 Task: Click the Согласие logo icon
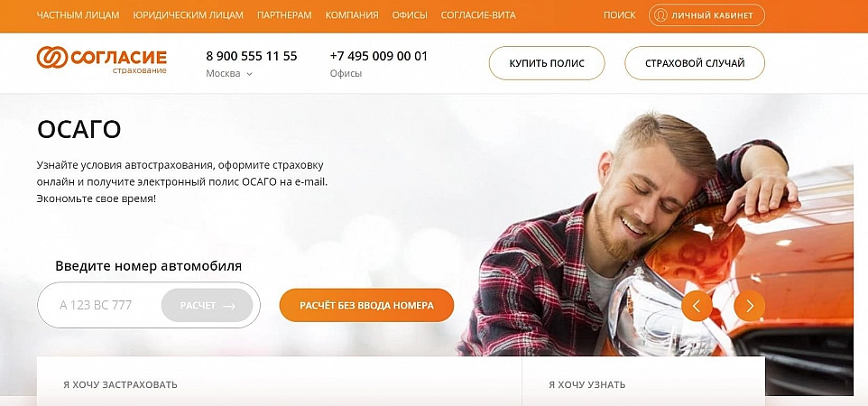pos(52,58)
